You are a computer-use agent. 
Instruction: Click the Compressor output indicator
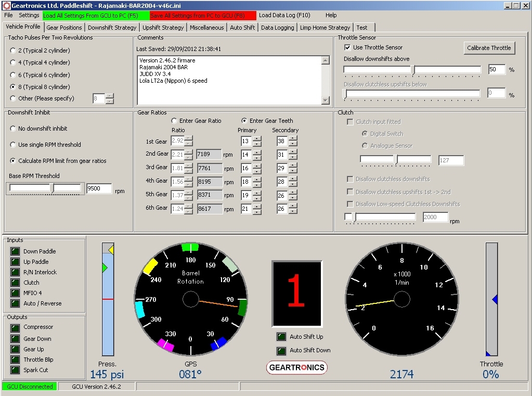pos(15,327)
